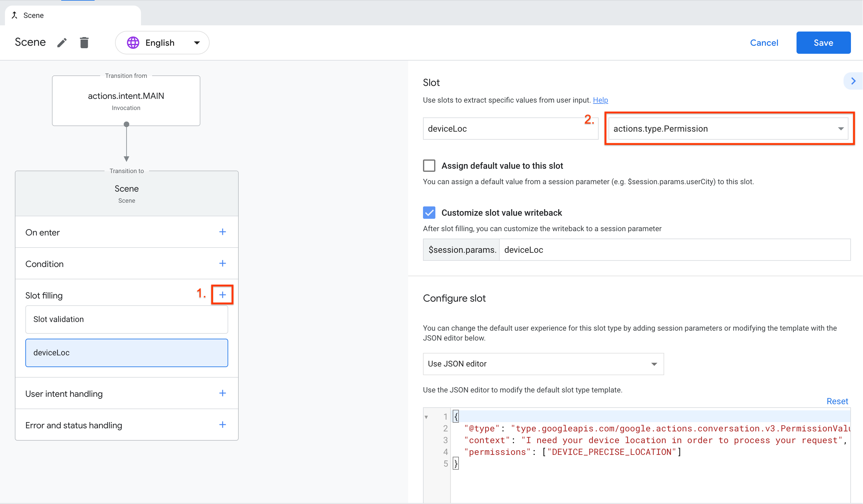Open the Help link
The width and height of the screenshot is (863, 504).
point(600,100)
